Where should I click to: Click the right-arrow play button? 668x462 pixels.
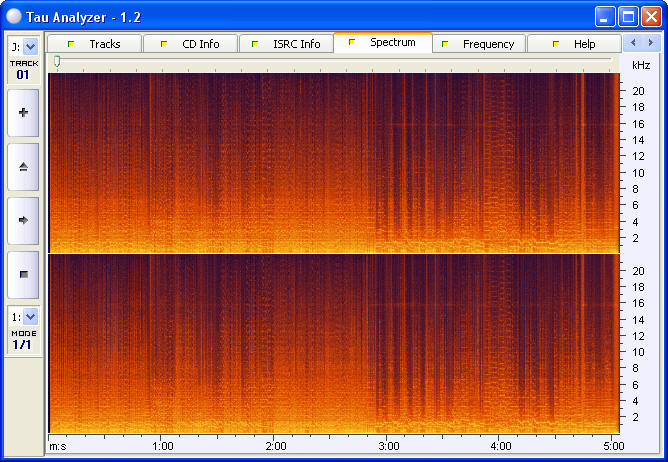pos(23,219)
